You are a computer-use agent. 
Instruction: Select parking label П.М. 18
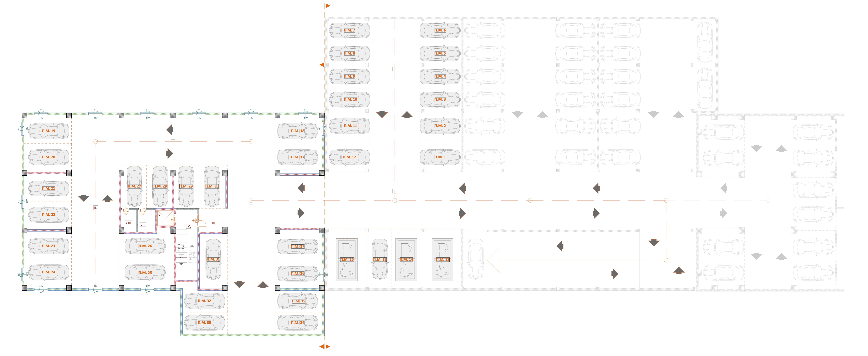(298, 131)
